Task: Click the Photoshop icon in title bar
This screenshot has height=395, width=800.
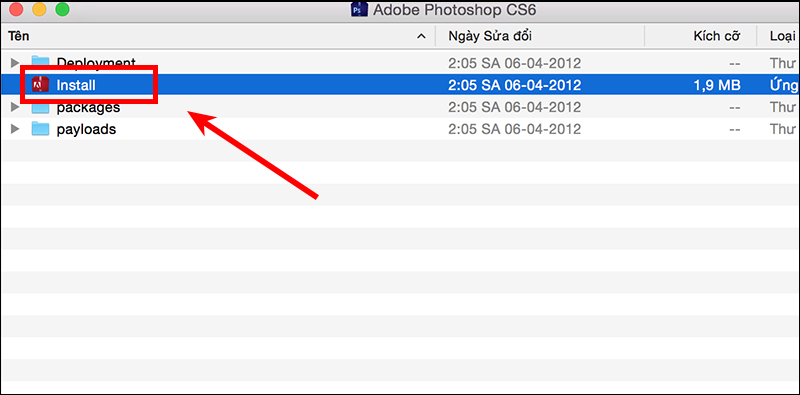Action: coord(359,9)
